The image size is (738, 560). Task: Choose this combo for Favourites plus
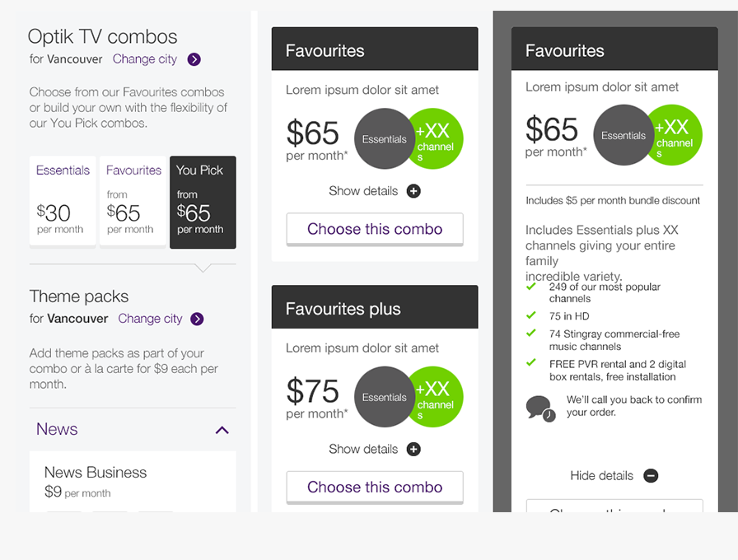(x=375, y=487)
